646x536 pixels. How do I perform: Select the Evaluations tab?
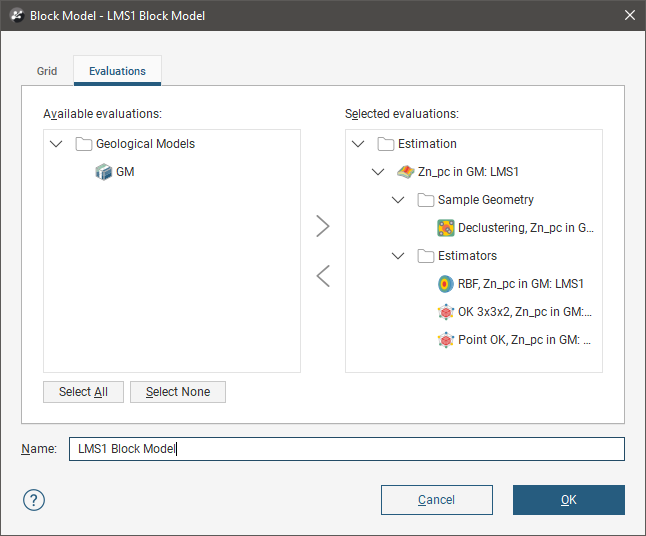117,71
